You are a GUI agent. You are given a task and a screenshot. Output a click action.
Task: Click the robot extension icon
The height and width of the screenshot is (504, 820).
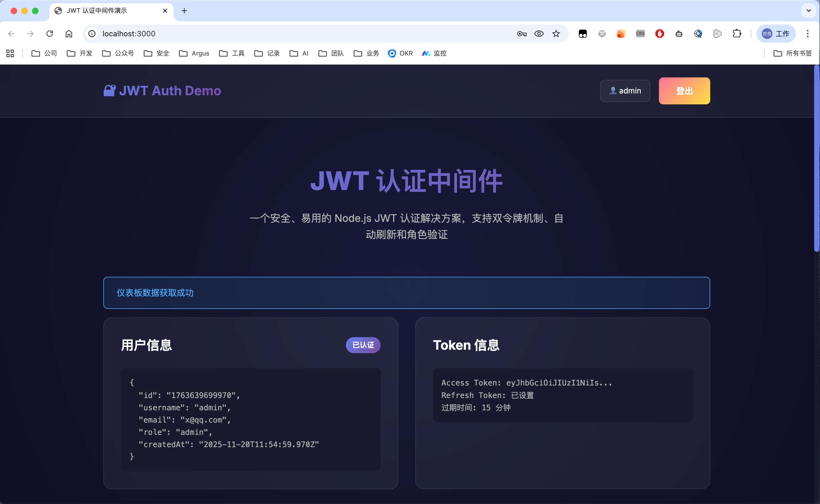(x=679, y=34)
